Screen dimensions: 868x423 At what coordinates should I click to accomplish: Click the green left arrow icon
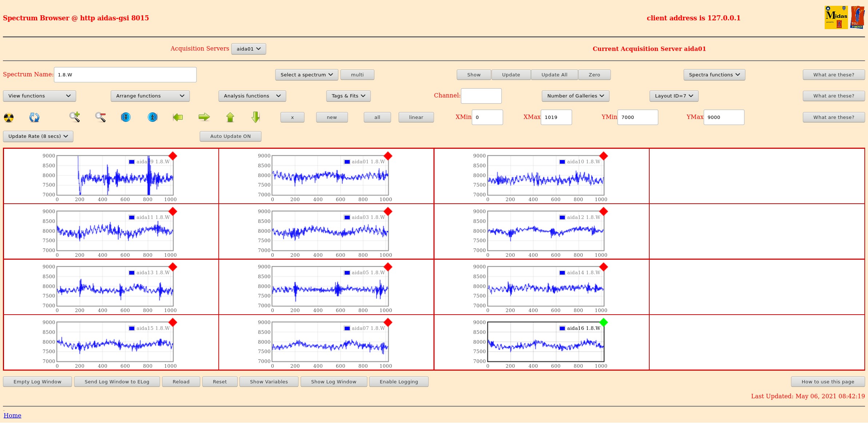[x=178, y=117]
